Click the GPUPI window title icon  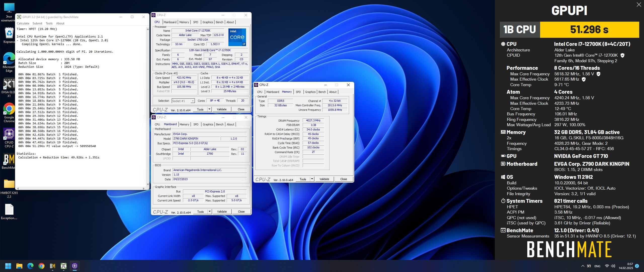click(x=19, y=17)
